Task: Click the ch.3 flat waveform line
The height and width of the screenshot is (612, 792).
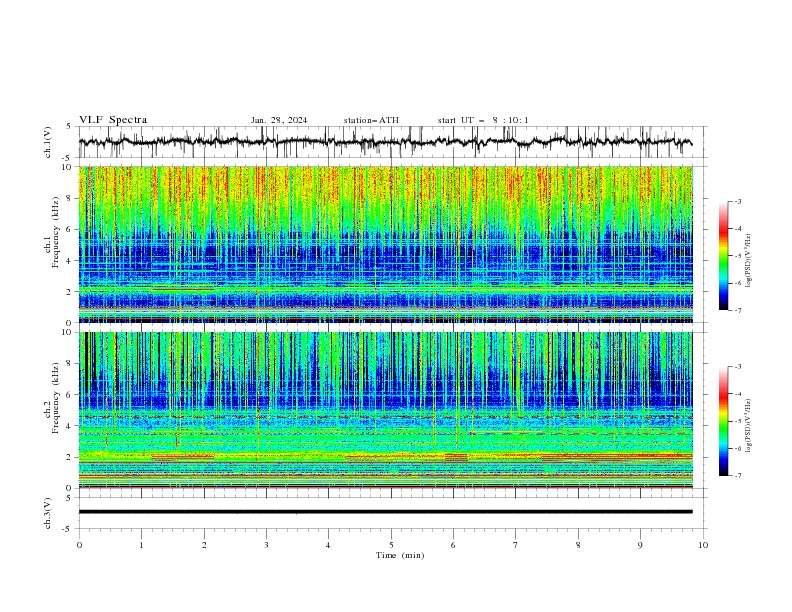Action: (x=386, y=512)
